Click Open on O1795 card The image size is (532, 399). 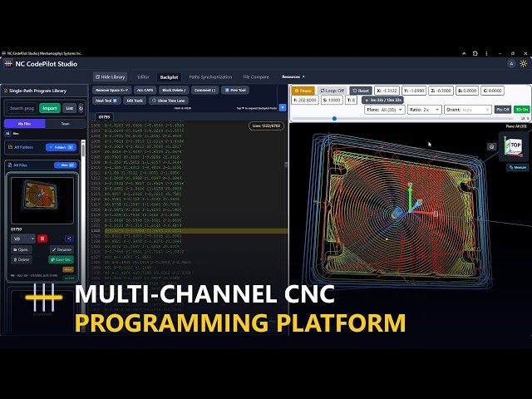(x=21, y=249)
